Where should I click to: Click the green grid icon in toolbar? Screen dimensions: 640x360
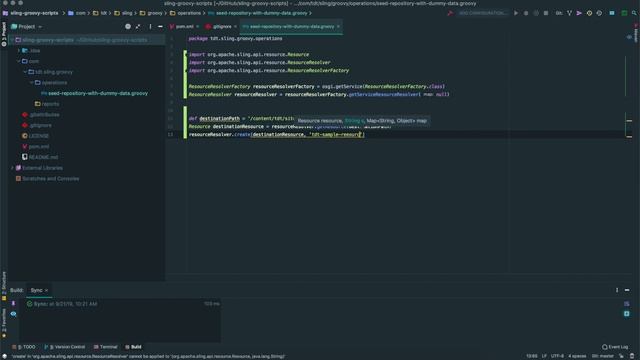coord(624,13)
